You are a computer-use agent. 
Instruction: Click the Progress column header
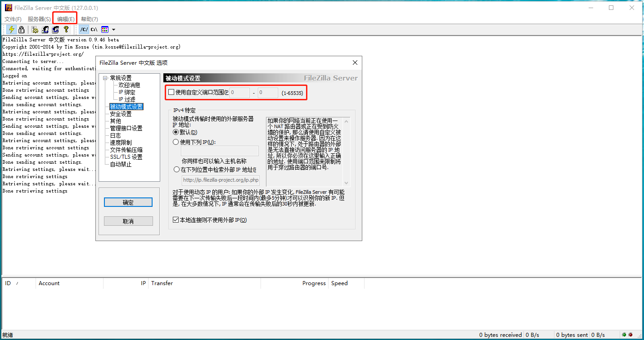point(294,283)
